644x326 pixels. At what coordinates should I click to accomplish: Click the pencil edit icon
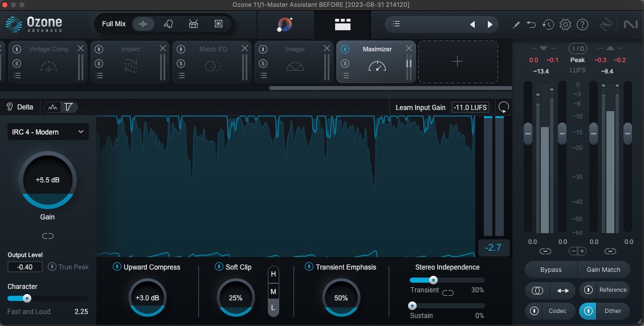[516, 25]
